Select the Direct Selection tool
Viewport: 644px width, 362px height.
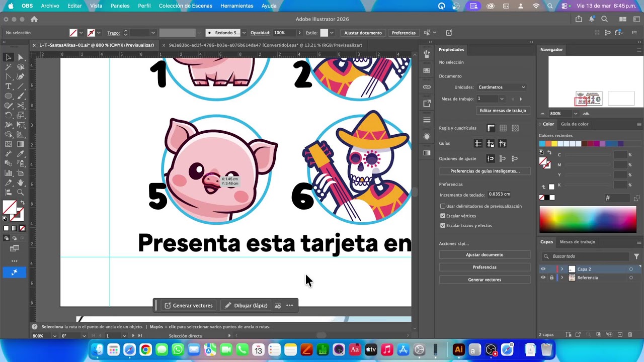[21, 57]
